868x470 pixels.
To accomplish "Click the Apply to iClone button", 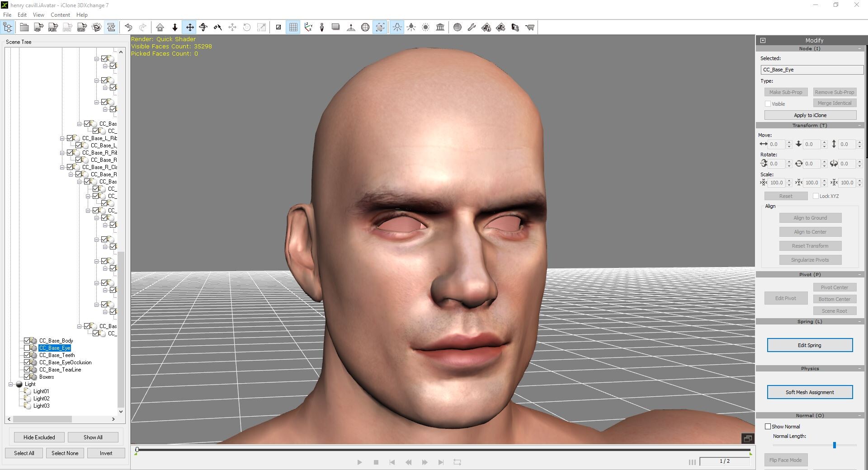I will [810, 115].
